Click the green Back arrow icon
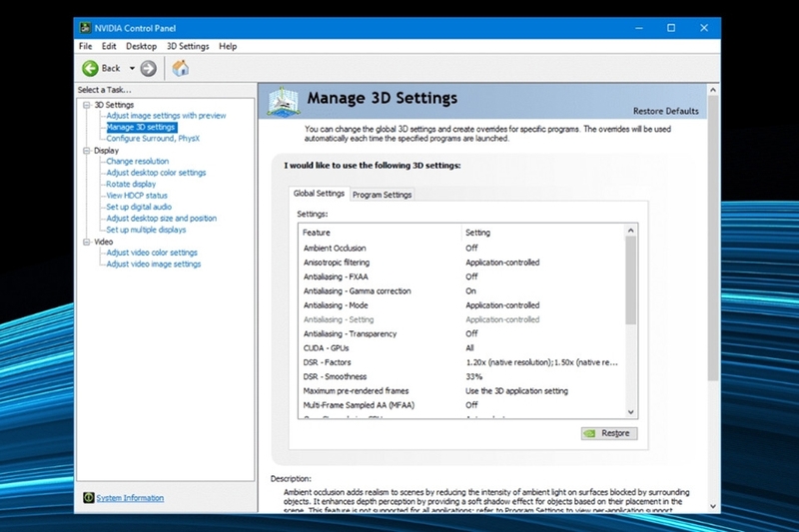Viewport: 799px width, 532px height. pyautogui.click(x=90, y=68)
